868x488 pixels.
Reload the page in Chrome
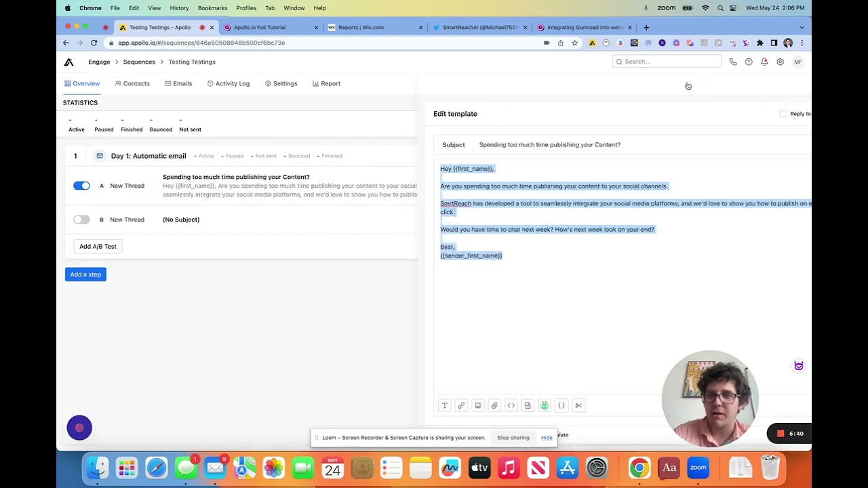click(94, 43)
